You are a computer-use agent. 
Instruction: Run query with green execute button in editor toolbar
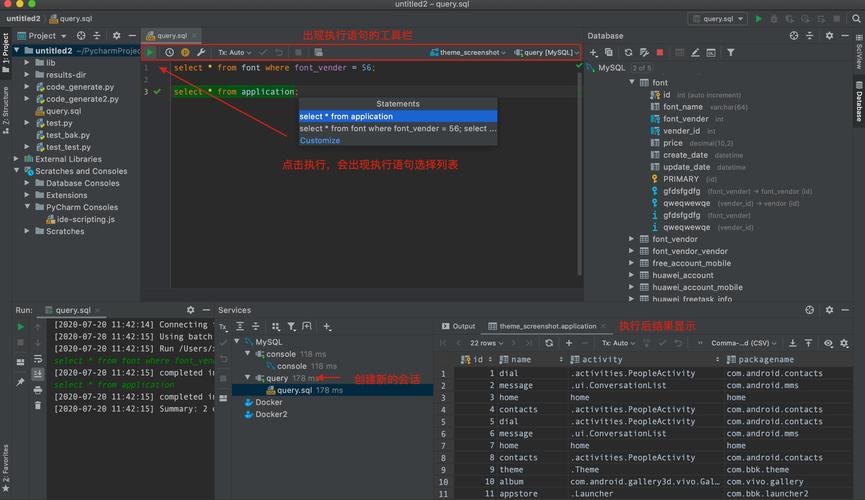pos(150,52)
